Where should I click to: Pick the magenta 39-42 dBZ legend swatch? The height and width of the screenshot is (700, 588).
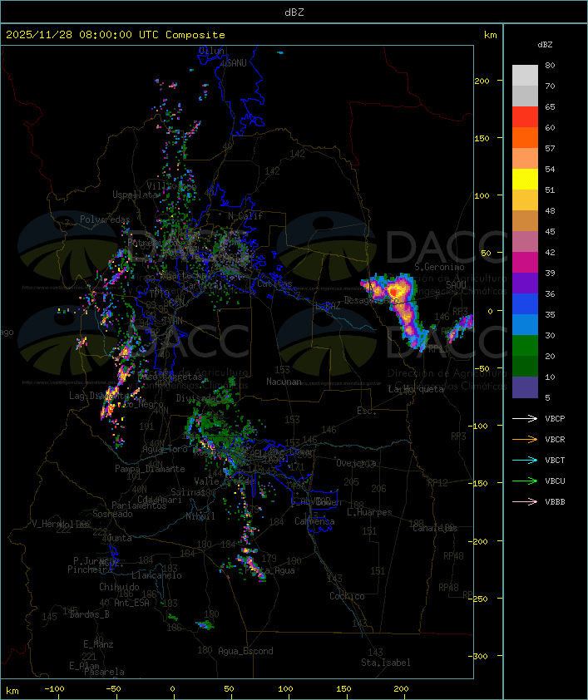tap(525, 263)
